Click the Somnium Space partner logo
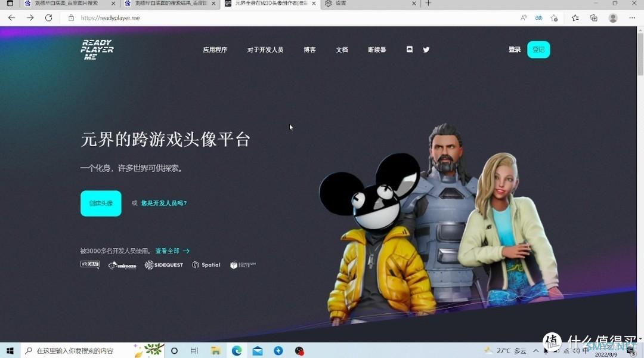The width and height of the screenshot is (644, 358). [x=243, y=265]
